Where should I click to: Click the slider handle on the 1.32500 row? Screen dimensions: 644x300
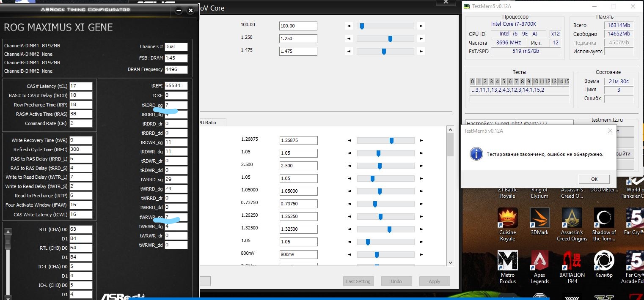point(389,229)
